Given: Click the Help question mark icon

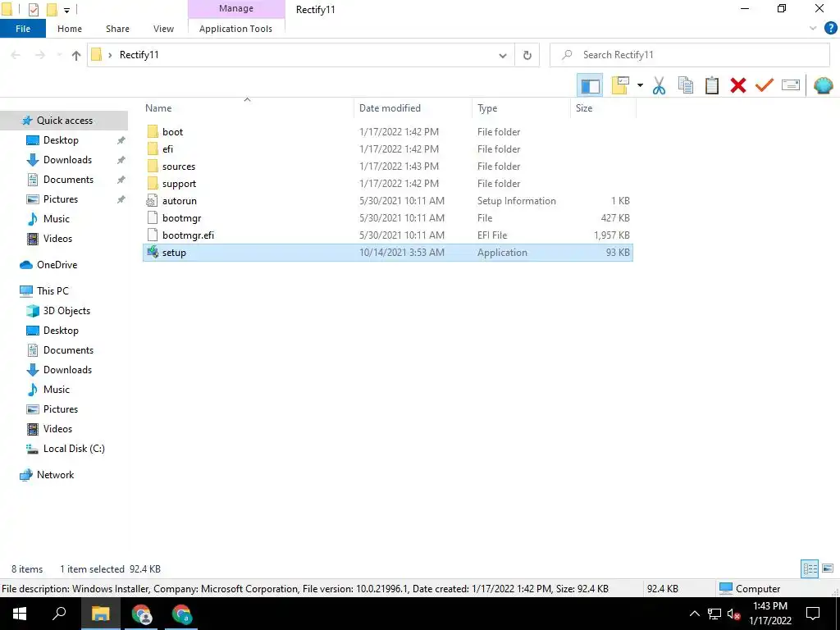Looking at the screenshot, I should tap(830, 29).
